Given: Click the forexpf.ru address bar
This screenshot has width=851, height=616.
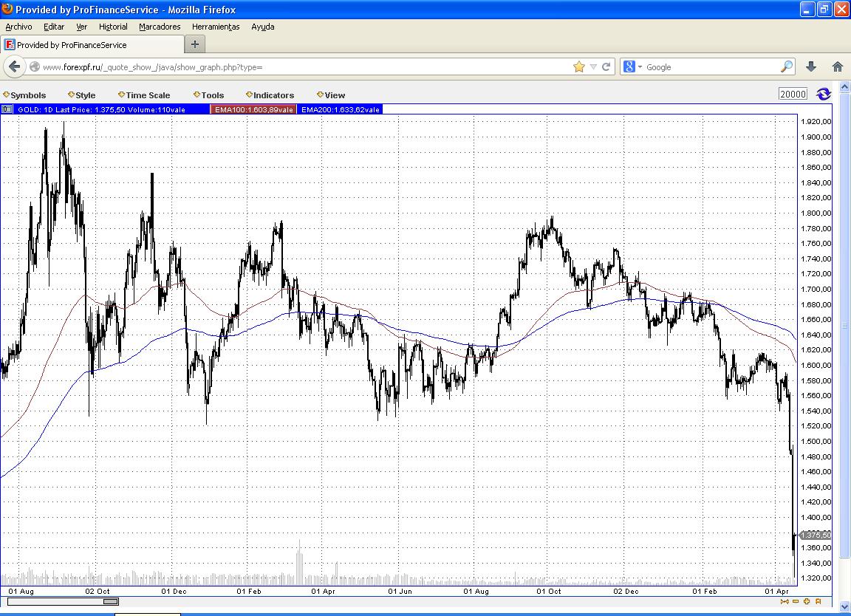Looking at the screenshot, I should [295, 66].
